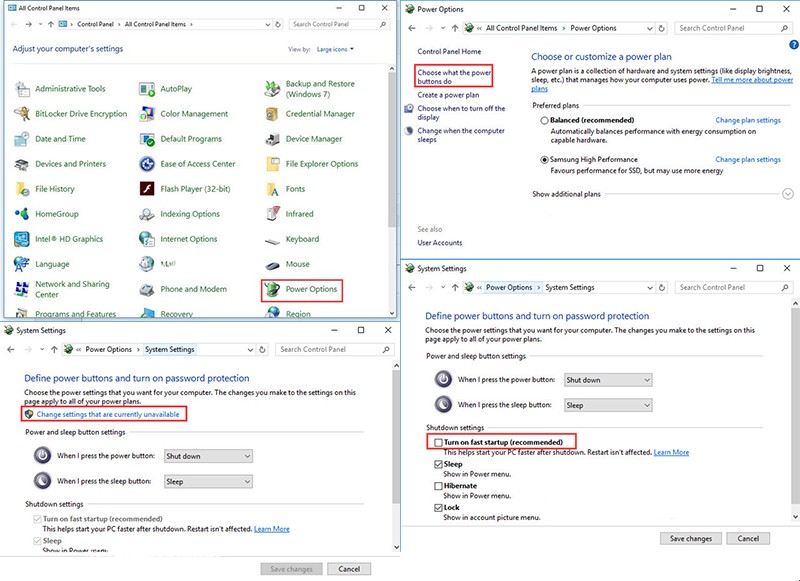Open power button dropdown below unavailable settings link

pyautogui.click(x=208, y=456)
